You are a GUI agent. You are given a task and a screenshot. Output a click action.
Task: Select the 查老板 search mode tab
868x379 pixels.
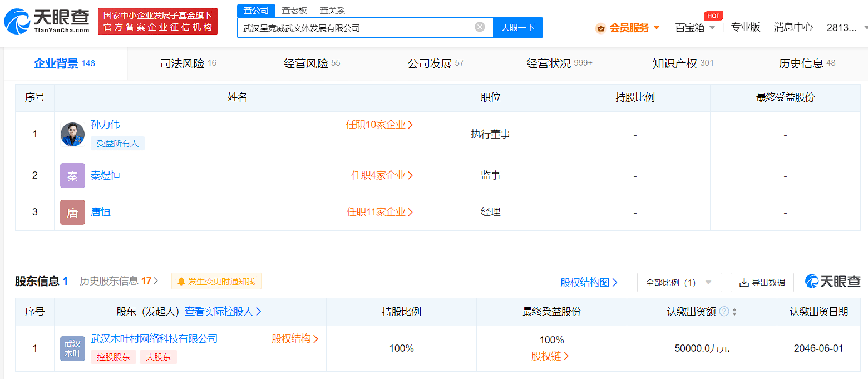(294, 11)
